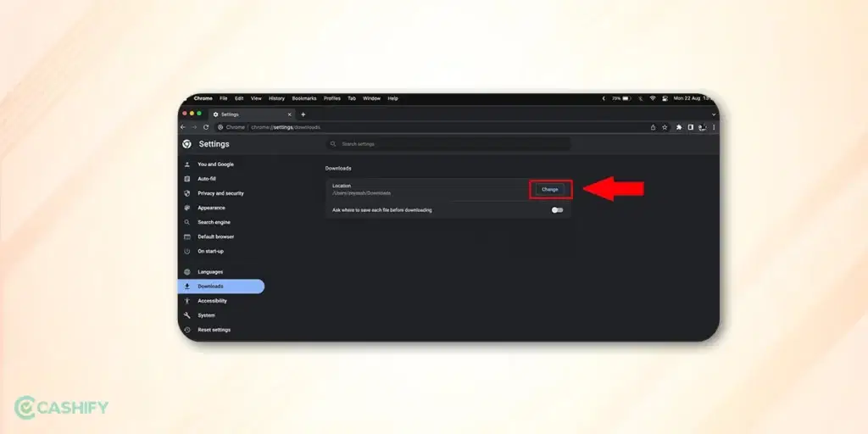Viewport: 868px width, 434px height.
Task: Open the Chrome application menu
Action: 203,98
